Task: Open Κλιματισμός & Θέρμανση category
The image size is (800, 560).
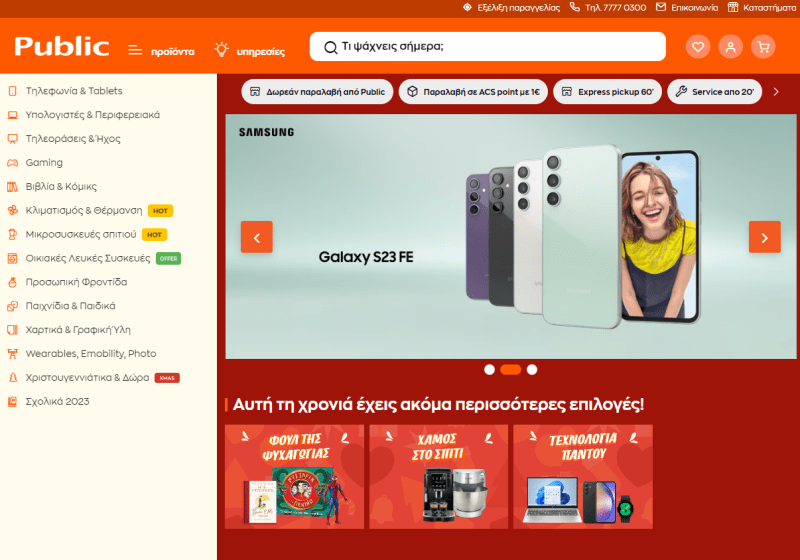Action: coord(84,211)
